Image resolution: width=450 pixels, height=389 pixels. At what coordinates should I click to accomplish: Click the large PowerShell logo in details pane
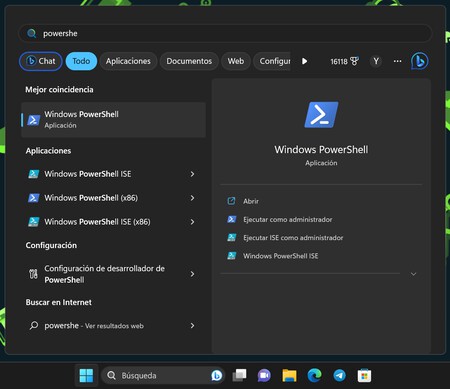coord(321,115)
